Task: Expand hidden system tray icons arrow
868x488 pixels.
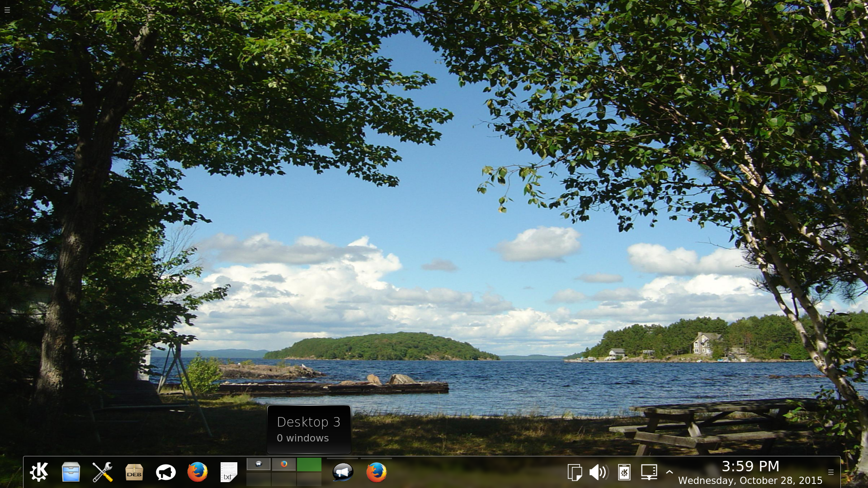Action: [670, 472]
